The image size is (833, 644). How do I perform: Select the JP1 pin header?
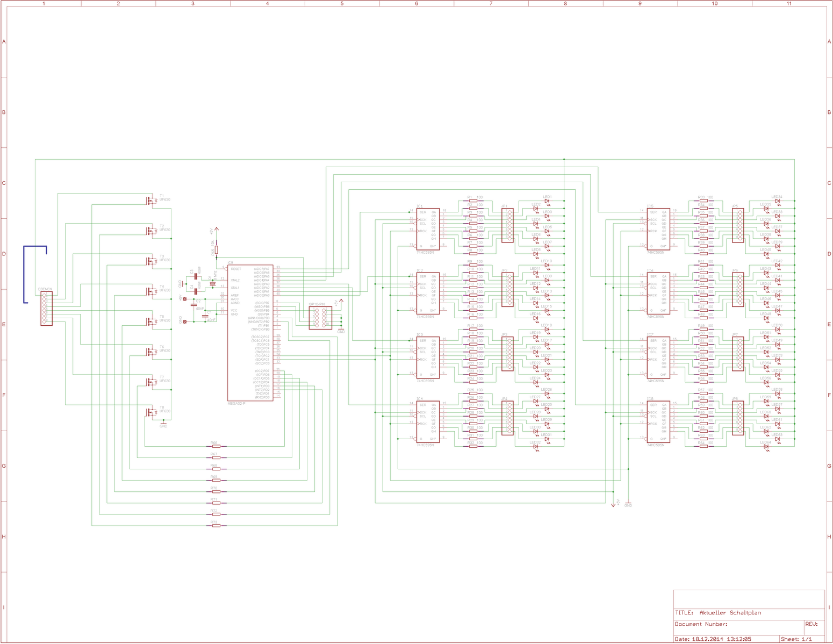click(x=507, y=226)
